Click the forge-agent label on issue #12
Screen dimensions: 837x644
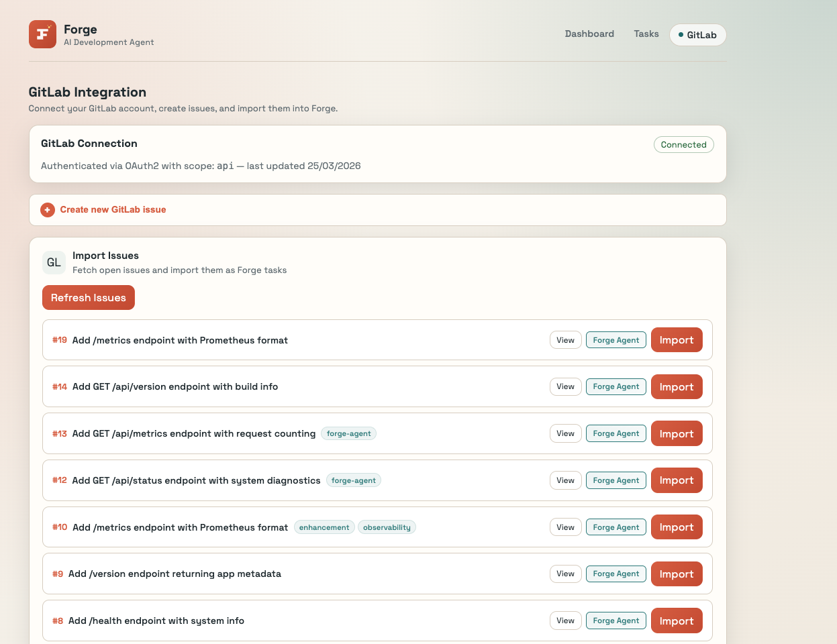(x=354, y=480)
